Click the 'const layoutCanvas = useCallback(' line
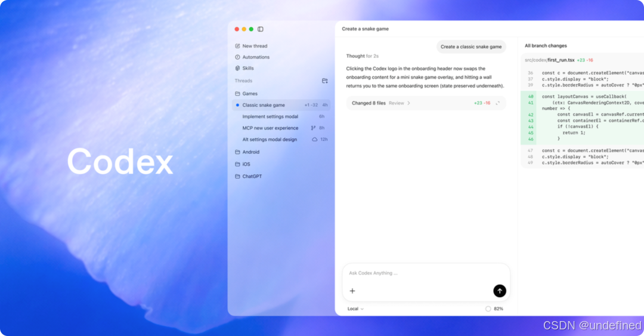The image size is (644, 336). pyautogui.click(x=584, y=97)
